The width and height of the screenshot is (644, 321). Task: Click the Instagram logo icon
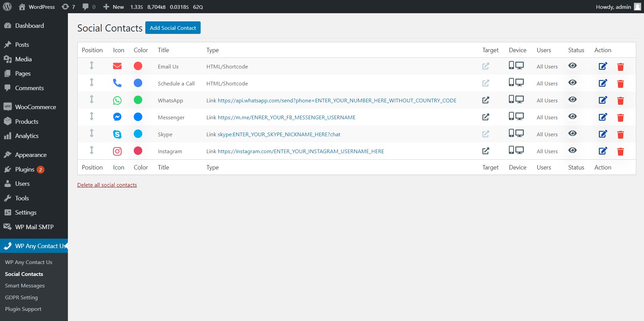[117, 151]
